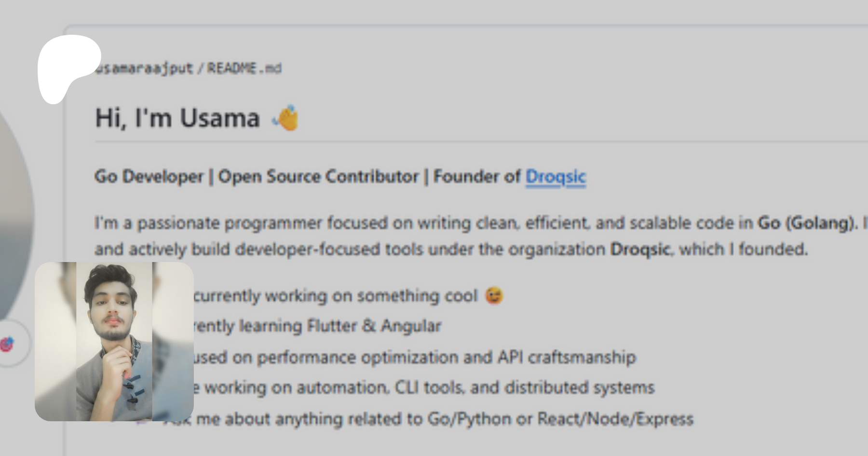Image resolution: width=868 pixels, height=456 pixels.
Task: Click the bold "Droqsic" word in the paragraph
Action: coord(640,249)
